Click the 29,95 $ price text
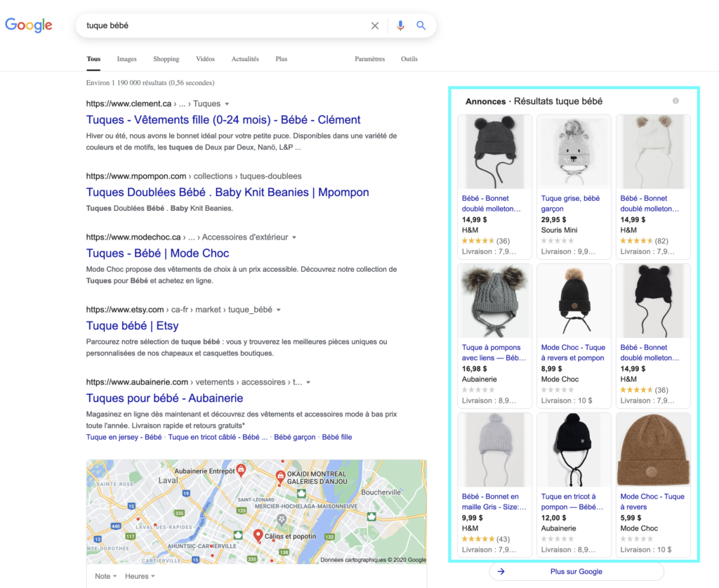 pyautogui.click(x=553, y=220)
